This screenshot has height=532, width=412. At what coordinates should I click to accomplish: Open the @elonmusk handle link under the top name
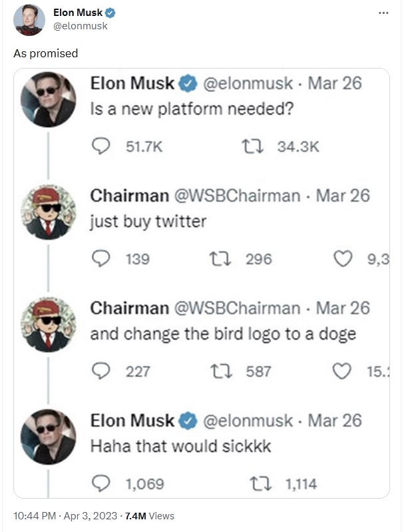(80, 26)
